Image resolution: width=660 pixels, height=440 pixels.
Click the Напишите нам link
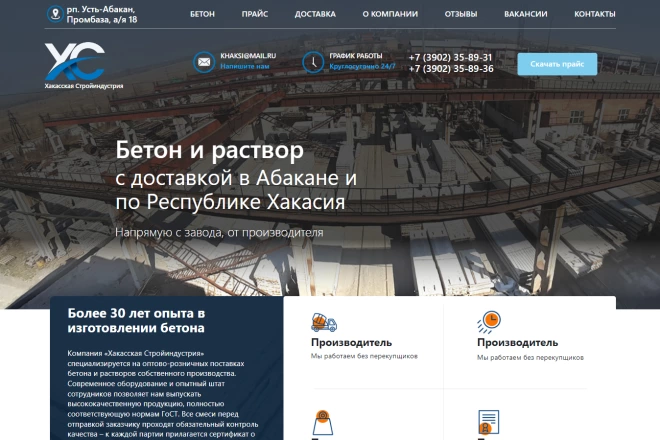[245, 67]
